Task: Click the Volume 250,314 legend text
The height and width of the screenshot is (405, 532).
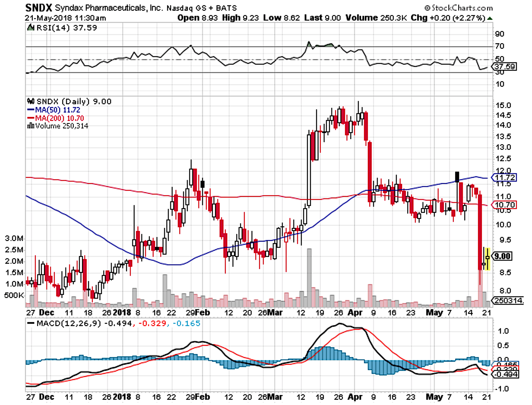Action: click(x=62, y=126)
